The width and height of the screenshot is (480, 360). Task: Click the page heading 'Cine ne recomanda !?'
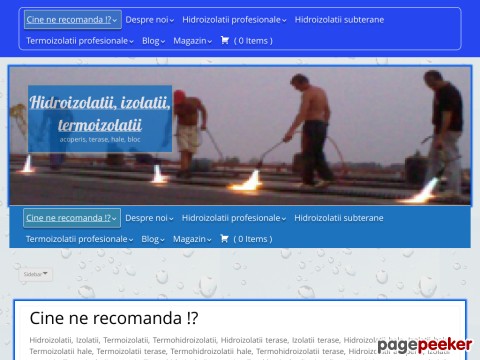(114, 318)
